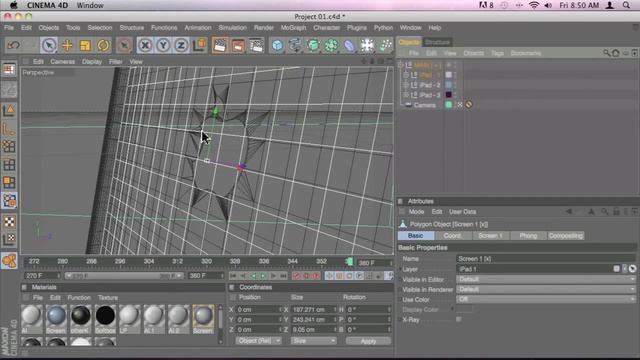Open the volume control in menu bar
The width and height of the screenshot is (640, 360).
[x=548, y=5]
